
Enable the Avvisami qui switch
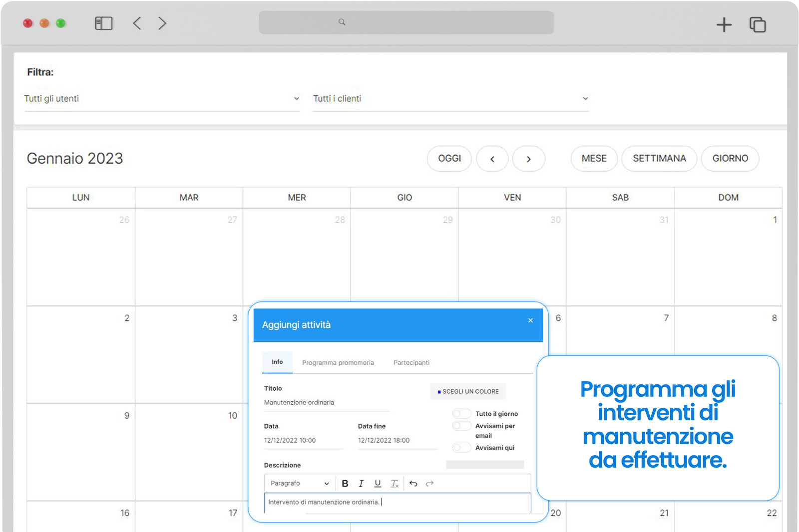pos(461,448)
